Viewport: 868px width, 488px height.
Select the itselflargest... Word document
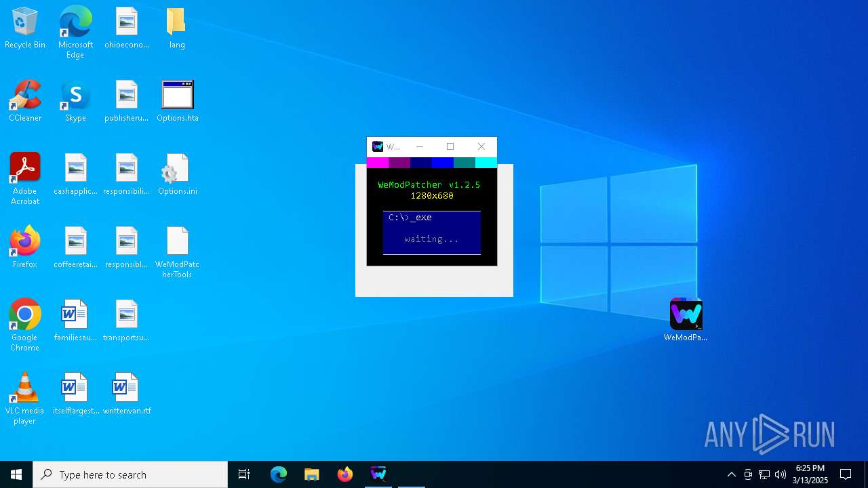[x=75, y=394]
